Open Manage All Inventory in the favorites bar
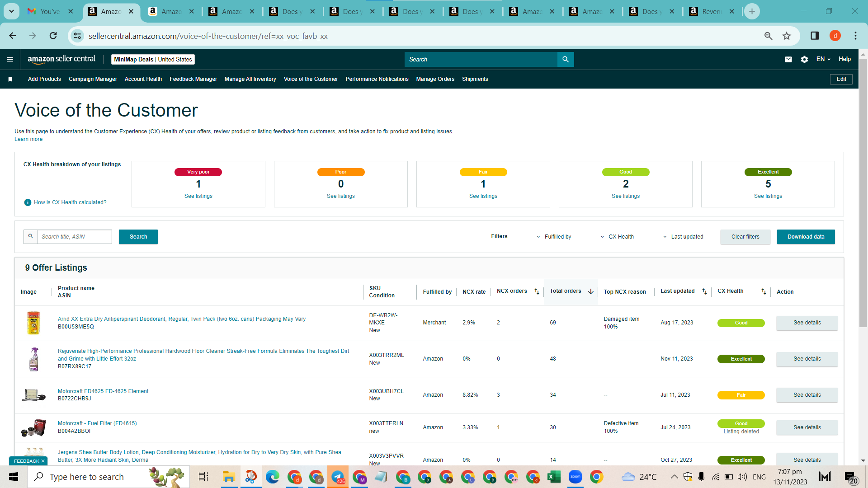The height and width of the screenshot is (488, 868). coord(250,79)
